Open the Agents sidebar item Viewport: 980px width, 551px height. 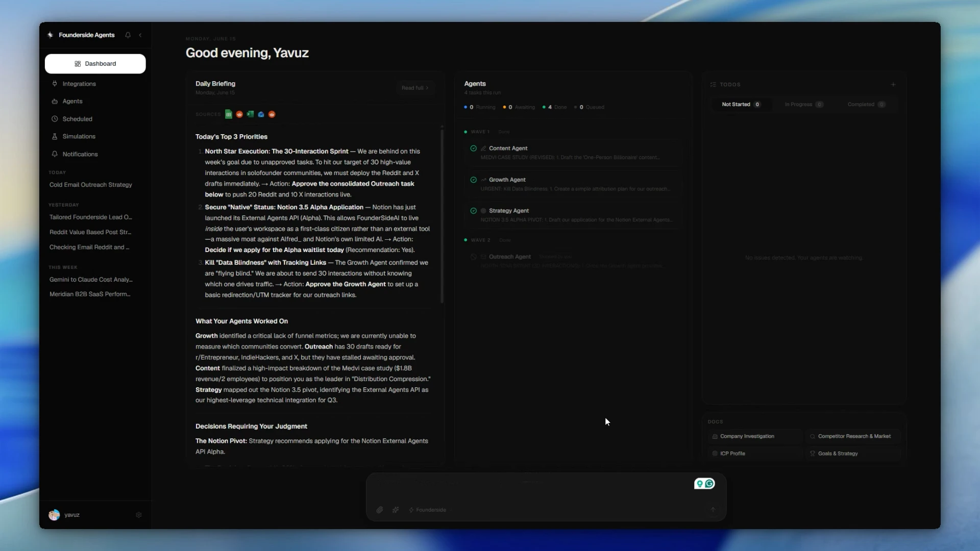pos(95,102)
